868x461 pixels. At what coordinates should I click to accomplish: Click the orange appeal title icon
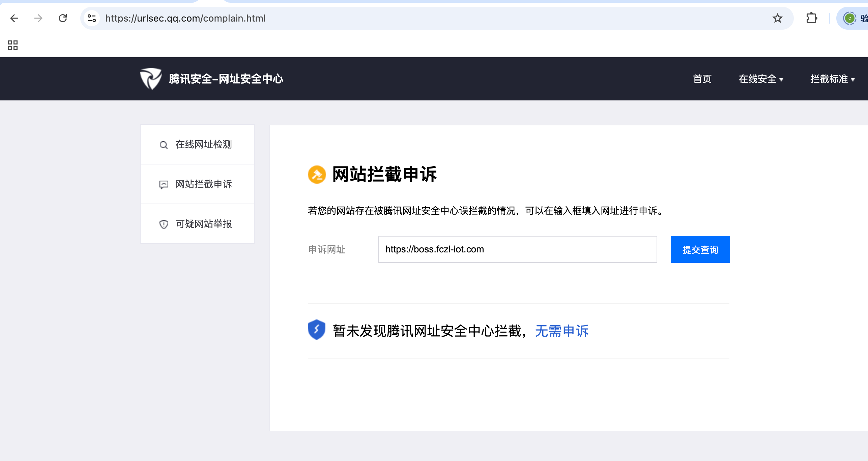tap(317, 175)
